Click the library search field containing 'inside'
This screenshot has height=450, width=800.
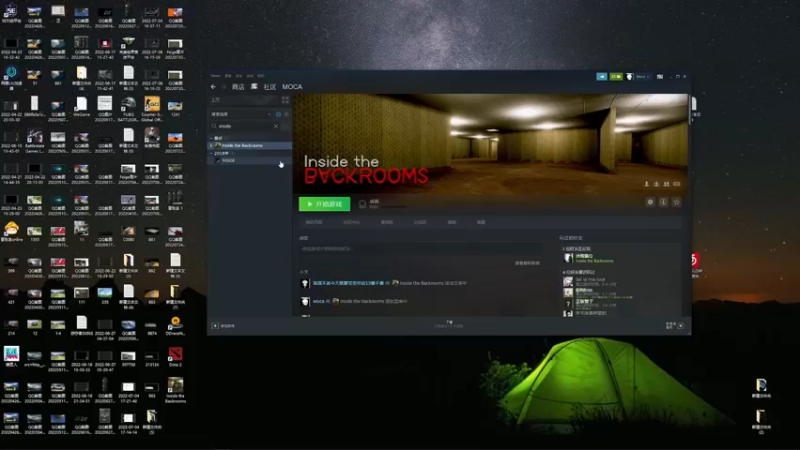[x=245, y=126]
